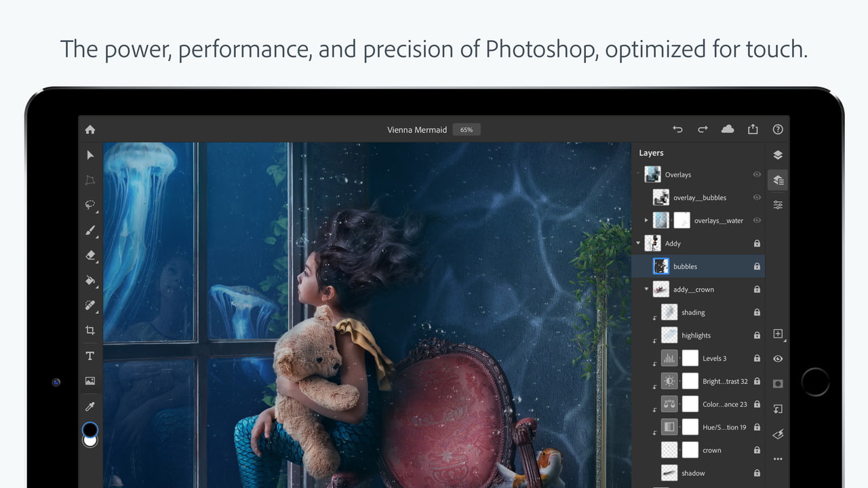
Task: Collapse the addy__crown group
Action: 646,289
